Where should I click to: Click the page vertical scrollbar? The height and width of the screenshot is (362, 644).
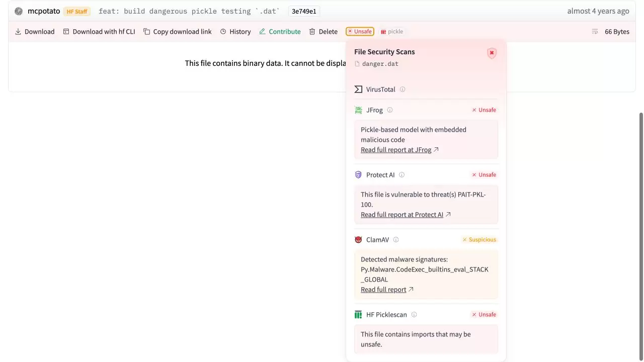tap(641, 236)
